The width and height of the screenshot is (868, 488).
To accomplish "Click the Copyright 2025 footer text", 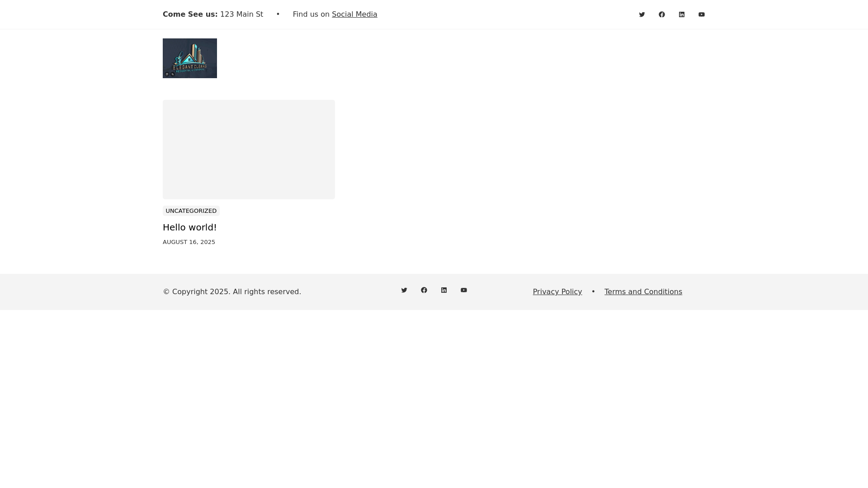I will point(232,292).
